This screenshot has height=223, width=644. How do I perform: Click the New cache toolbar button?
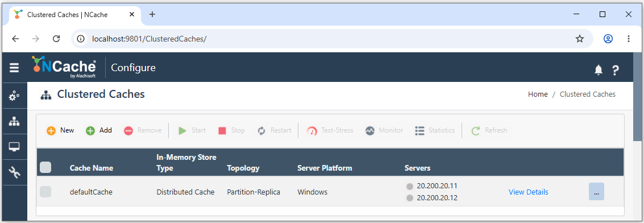coord(60,131)
